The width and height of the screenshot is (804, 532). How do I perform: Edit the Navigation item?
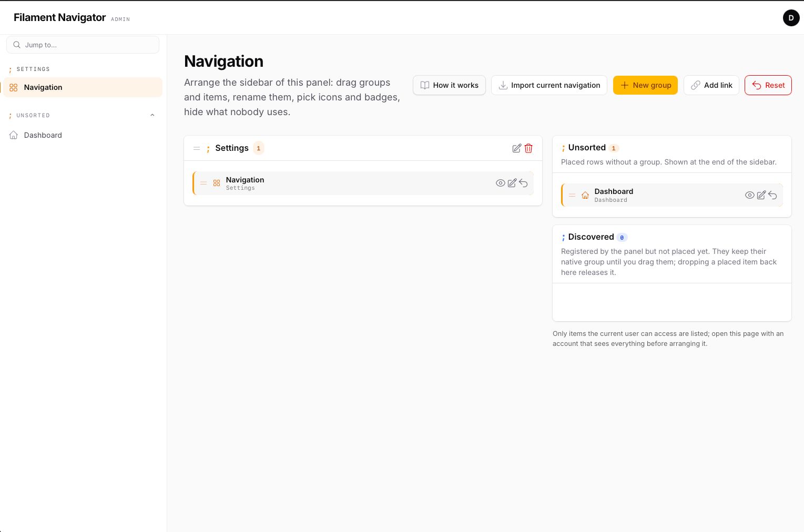click(512, 183)
